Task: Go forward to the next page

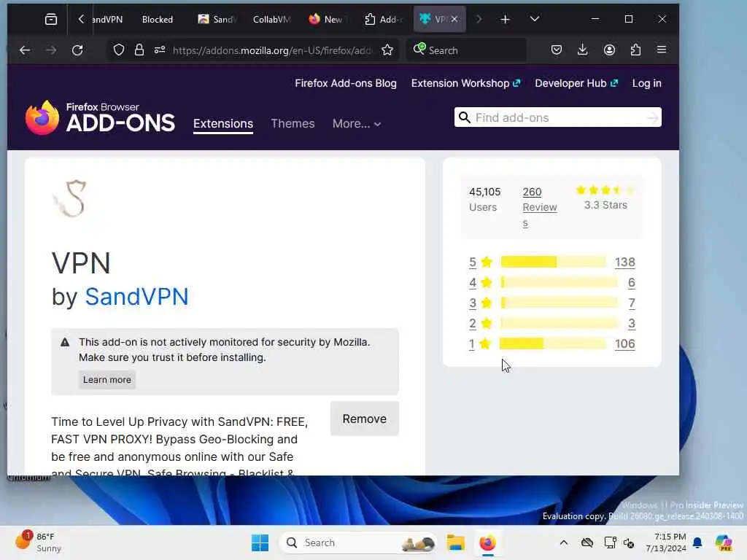Action: 51,50
